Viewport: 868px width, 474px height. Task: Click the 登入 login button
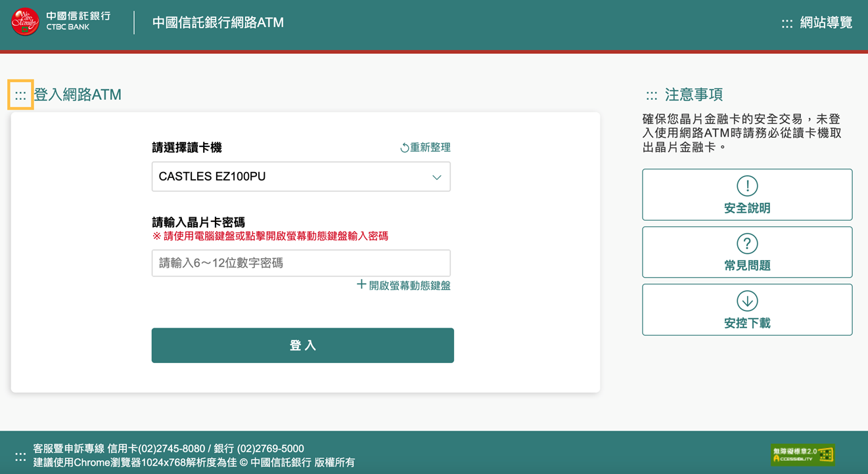click(x=302, y=345)
